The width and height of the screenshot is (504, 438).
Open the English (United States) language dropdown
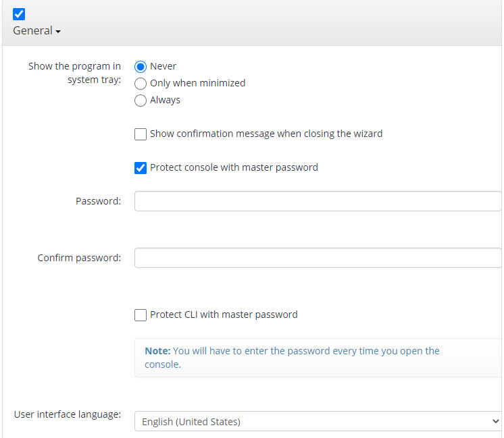318,421
